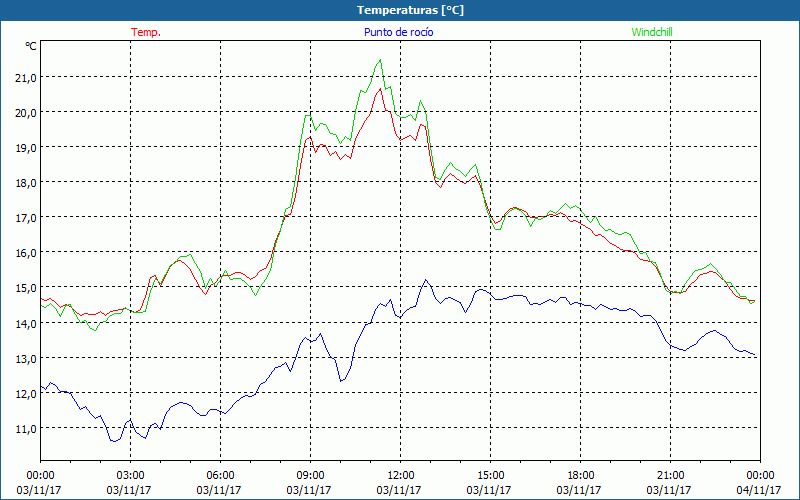This screenshot has height=500, width=800.
Task: Click the 11,0 y-axis value
Action: click(x=27, y=429)
